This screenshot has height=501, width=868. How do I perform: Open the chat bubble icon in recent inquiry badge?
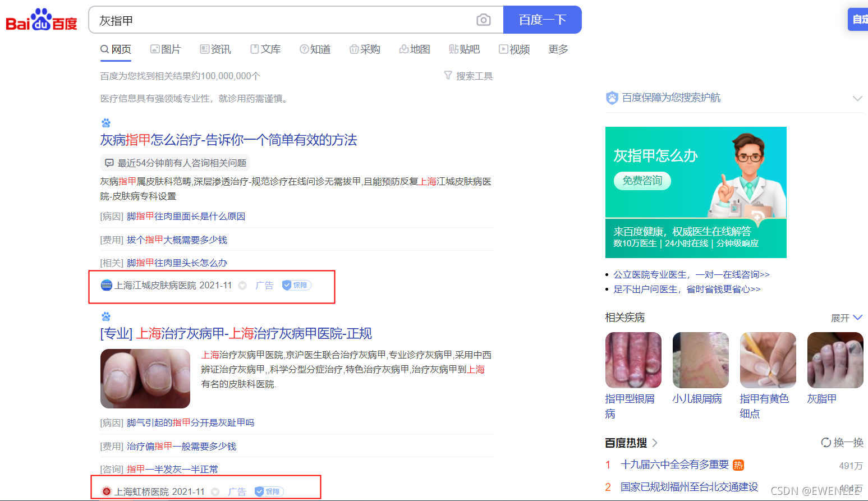coord(109,163)
